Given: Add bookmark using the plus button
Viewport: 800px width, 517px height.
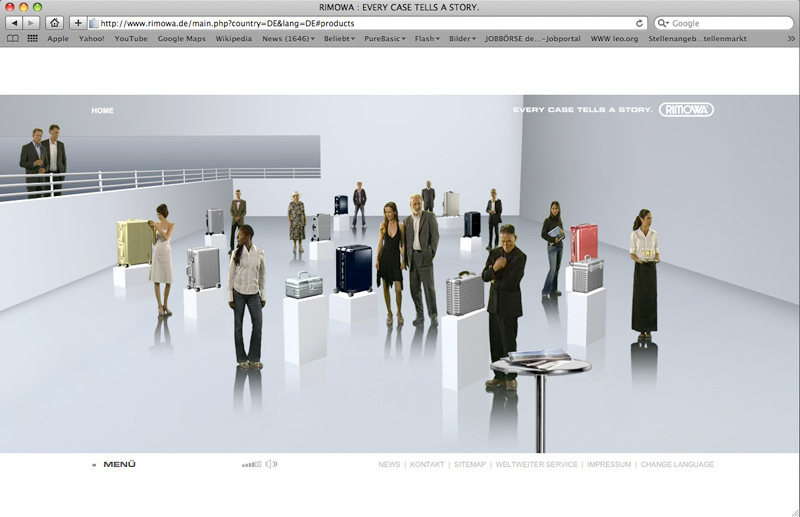Looking at the screenshot, I should (78, 23).
